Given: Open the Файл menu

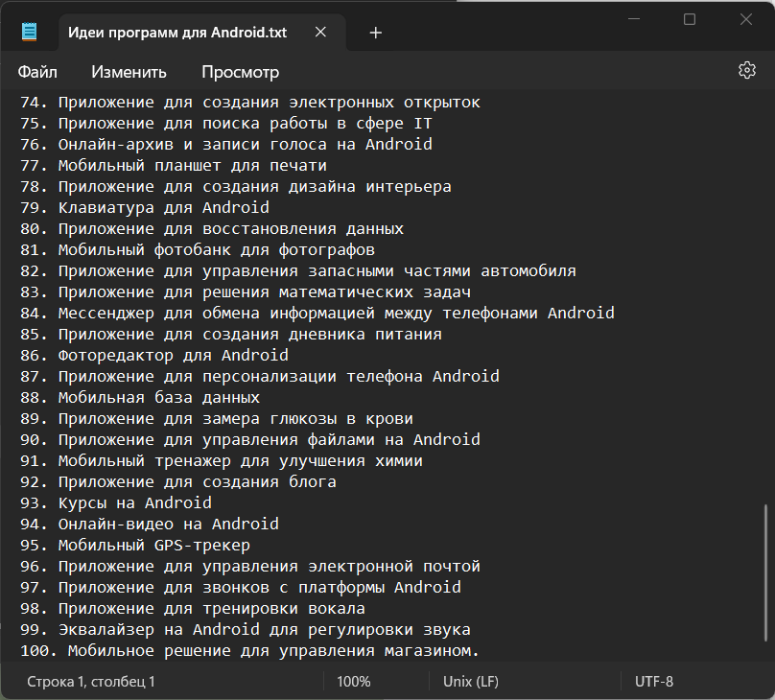Looking at the screenshot, I should [37, 72].
